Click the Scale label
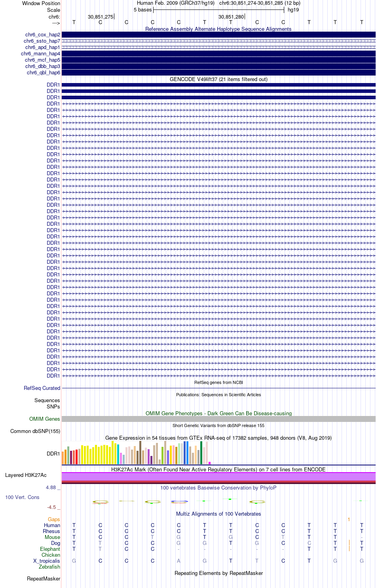Image resolution: width=376 pixels, height=588 pixels. point(53,10)
